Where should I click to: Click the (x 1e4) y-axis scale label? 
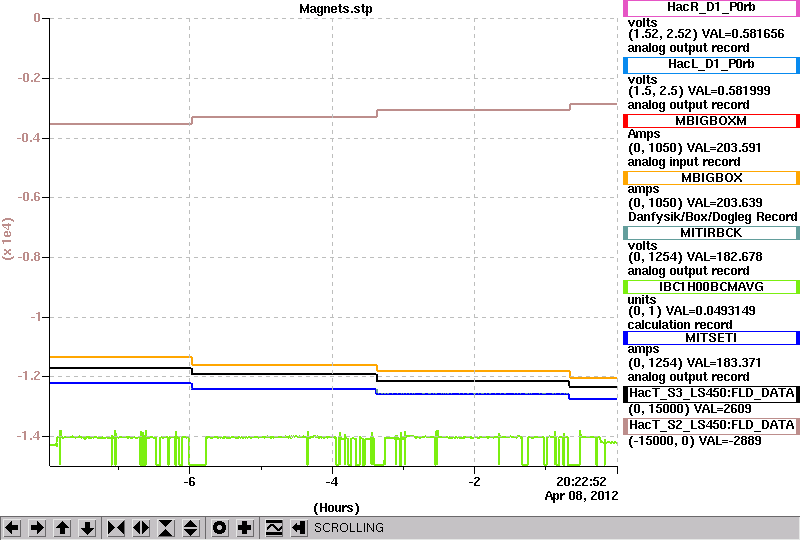(8, 239)
